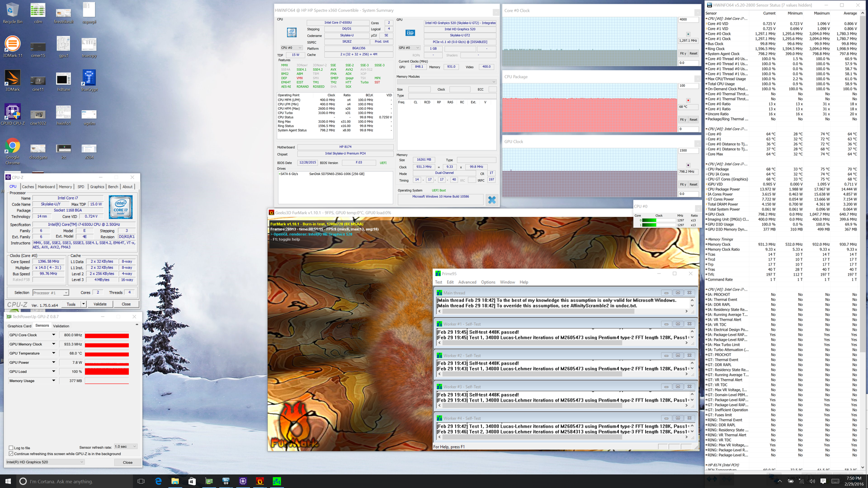The image size is (868, 488).
Task: Switch to the CPU-Z Memory tab
Action: click(x=65, y=187)
